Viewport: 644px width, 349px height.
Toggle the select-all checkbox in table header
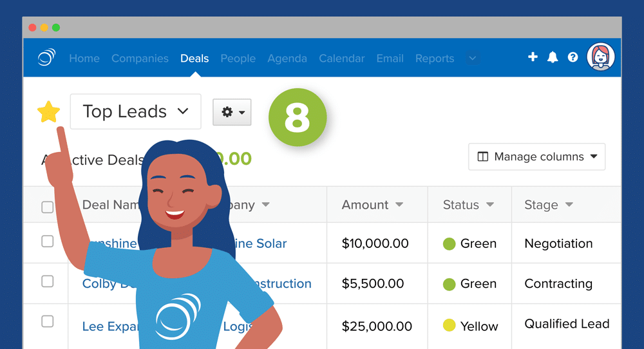coord(47,207)
